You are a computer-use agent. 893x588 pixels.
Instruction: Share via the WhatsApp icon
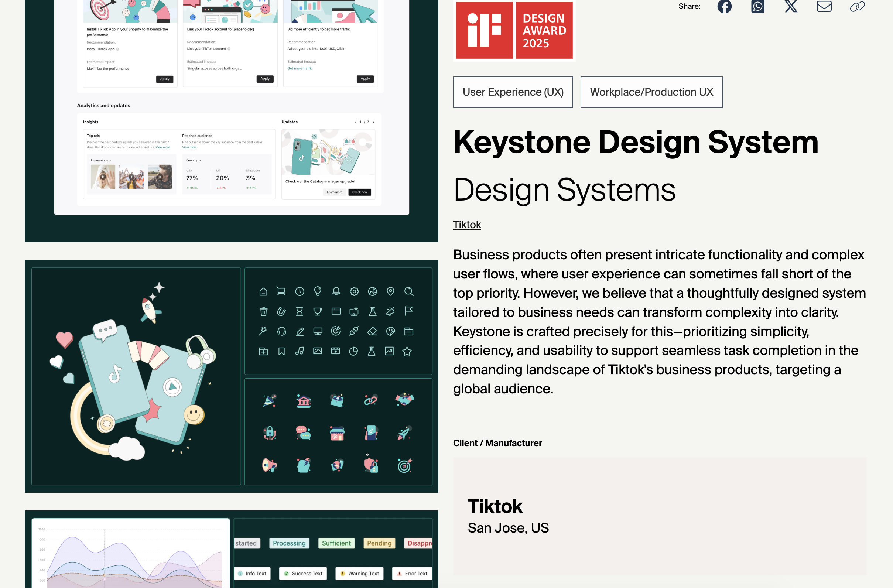coord(757,6)
